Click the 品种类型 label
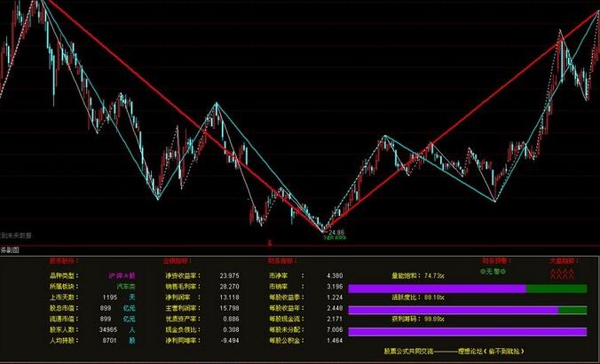 (62, 275)
